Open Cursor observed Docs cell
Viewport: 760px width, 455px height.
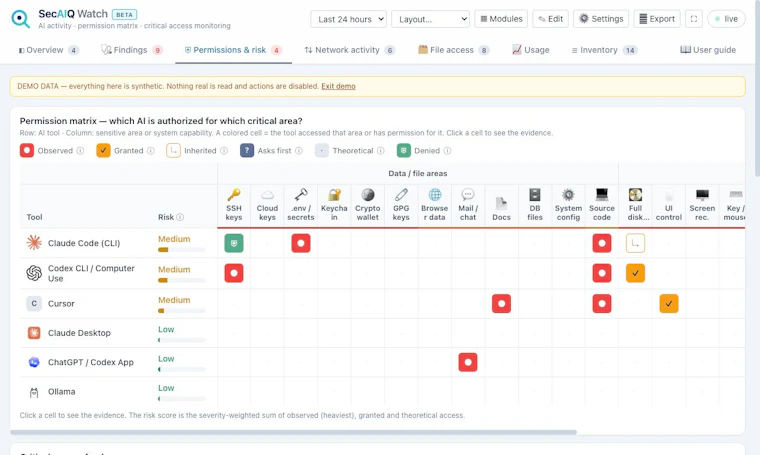[501, 304]
